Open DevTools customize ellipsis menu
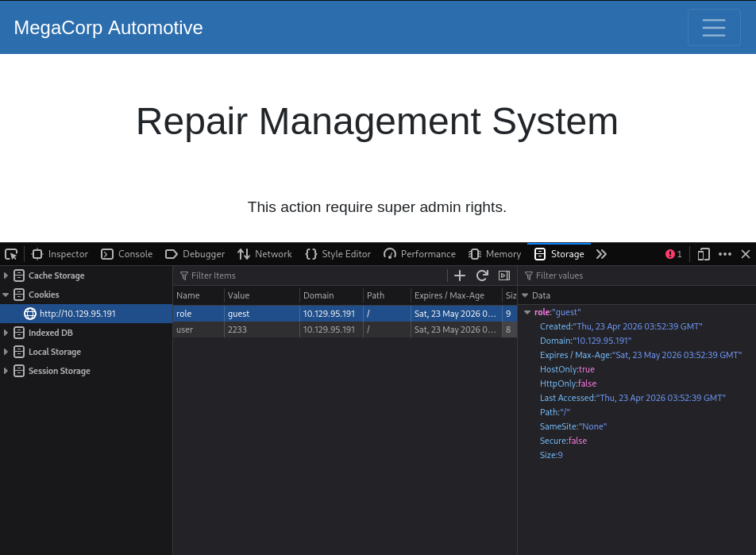756x555 pixels. [x=725, y=254]
